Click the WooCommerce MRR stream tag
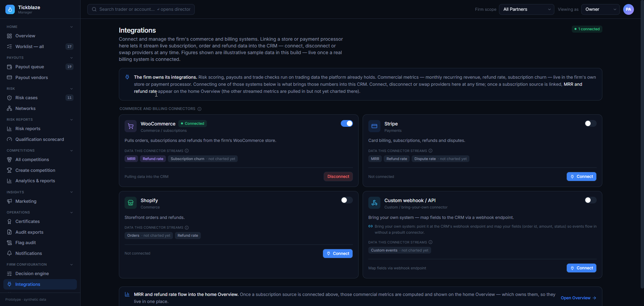The width and height of the screenshot is (644, 306). click(131, 159)
